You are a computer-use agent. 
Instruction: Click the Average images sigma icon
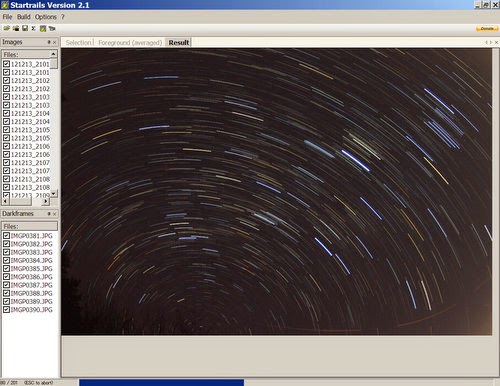(x=33, y=29)
